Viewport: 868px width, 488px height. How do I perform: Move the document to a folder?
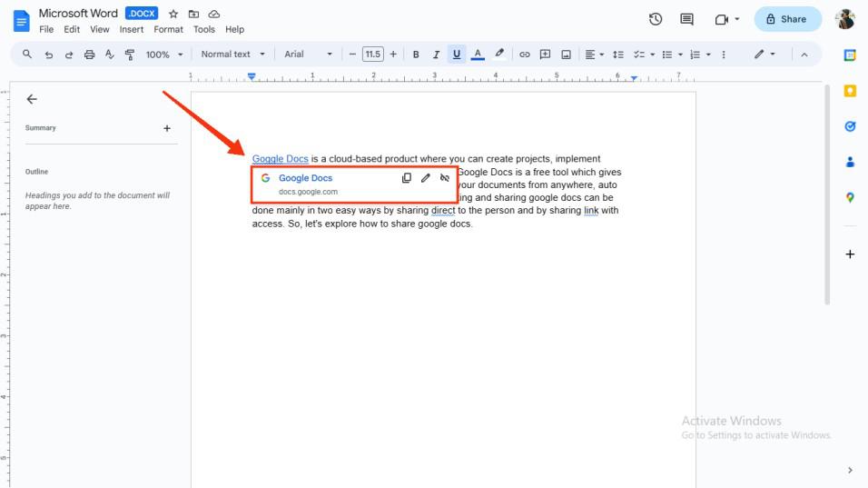coord(193,14)
